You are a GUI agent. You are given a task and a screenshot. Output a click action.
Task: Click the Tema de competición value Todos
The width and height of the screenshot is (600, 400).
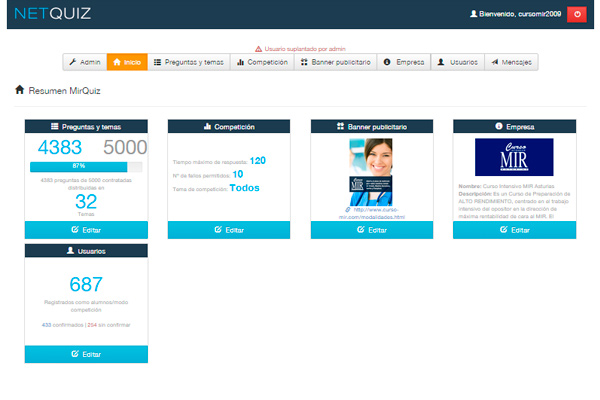coord(245,188)
